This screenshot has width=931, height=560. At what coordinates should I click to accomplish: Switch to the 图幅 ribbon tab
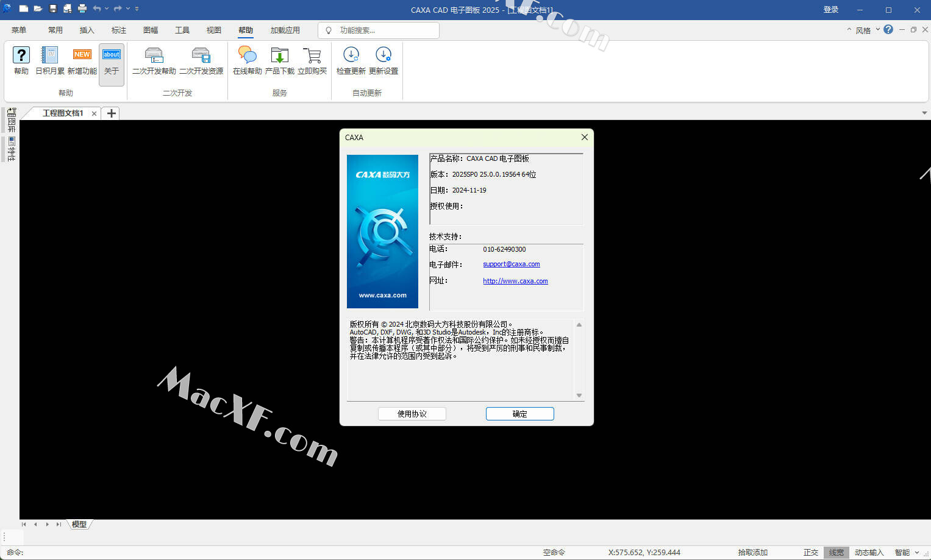tap(151, 30)
